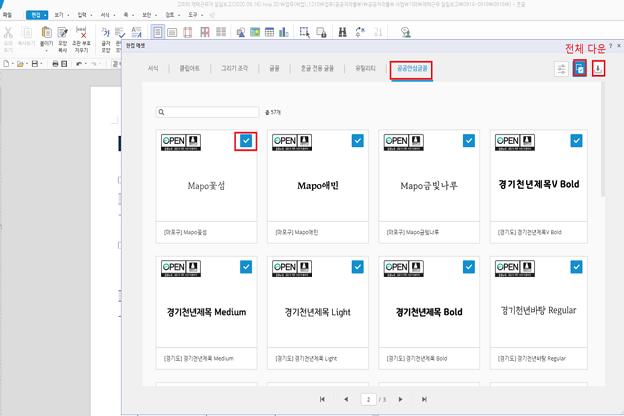Select the first page view layout icon
This screenshot has width=624, height=416.
pyautogui.click(x=158, y=32)
